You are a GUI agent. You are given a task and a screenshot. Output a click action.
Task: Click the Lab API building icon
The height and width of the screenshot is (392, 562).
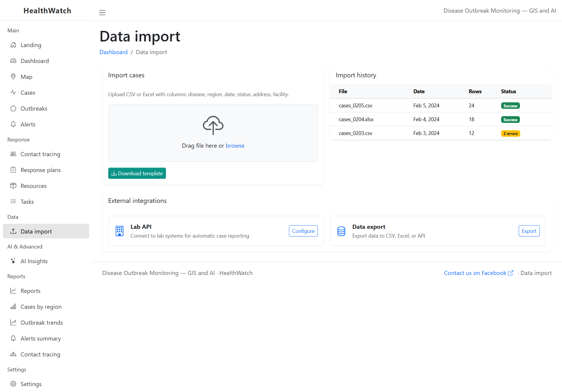[x=119, y=231]
